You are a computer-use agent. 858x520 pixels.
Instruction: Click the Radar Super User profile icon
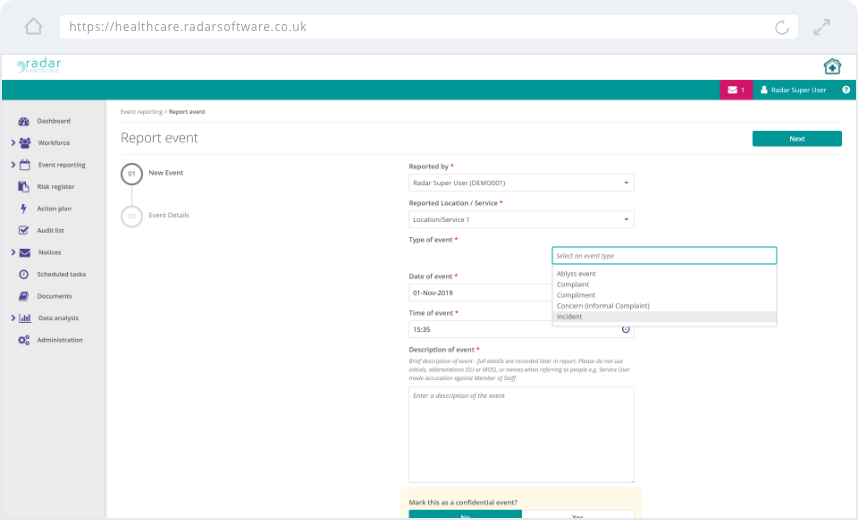(x=764, y=90)
